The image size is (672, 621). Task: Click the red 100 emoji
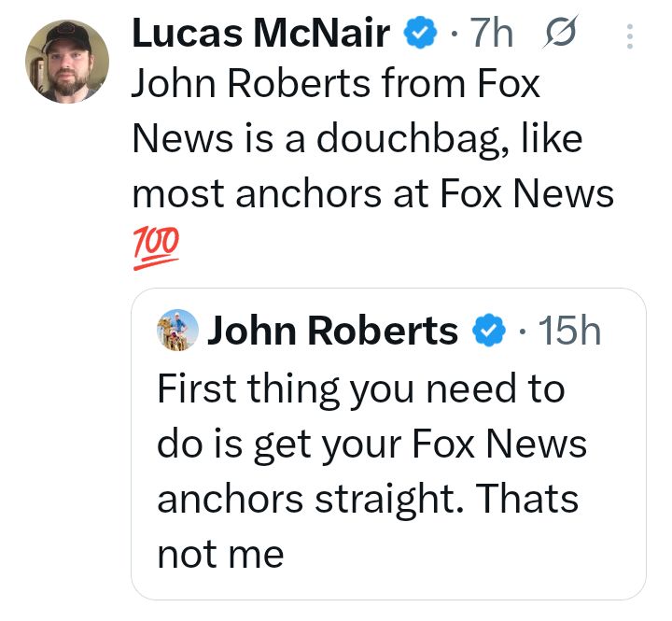coord(153,249)
